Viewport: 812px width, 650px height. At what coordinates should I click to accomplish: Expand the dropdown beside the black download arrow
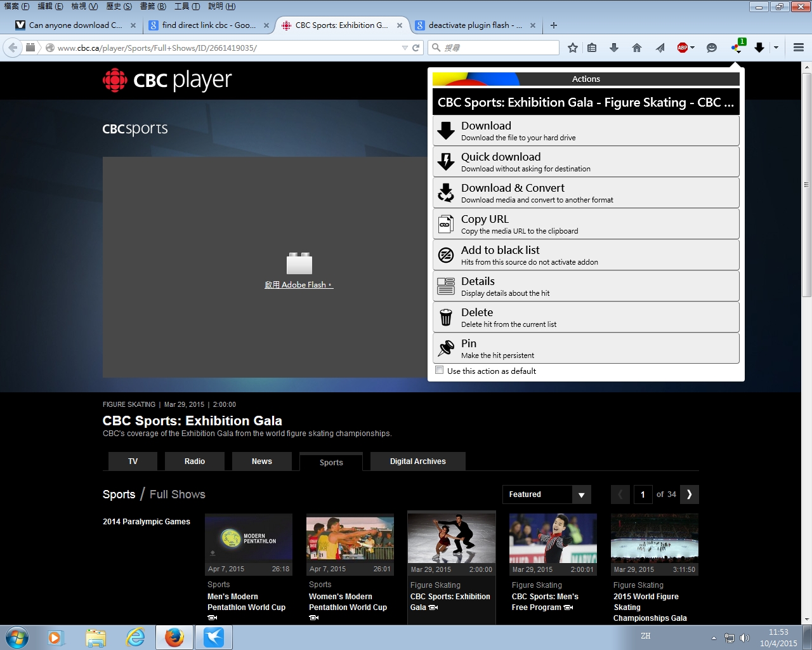pyautogui.click(x=776, y=48)
